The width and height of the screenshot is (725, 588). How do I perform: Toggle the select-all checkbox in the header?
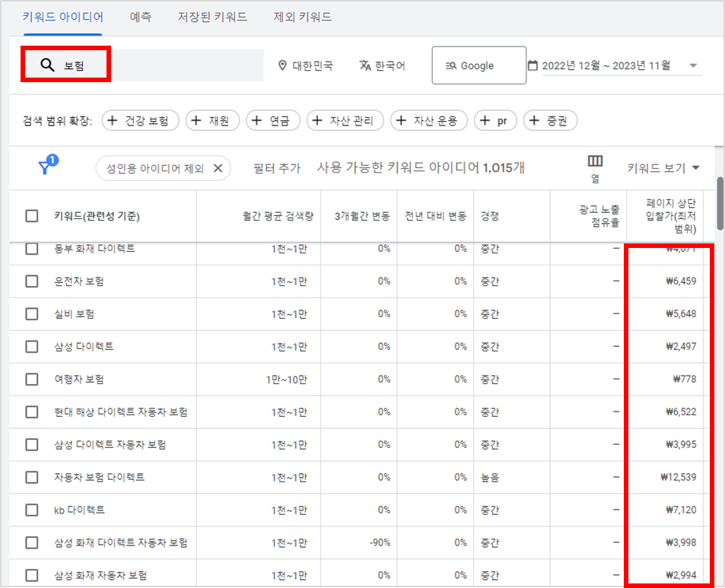(32, 216)
